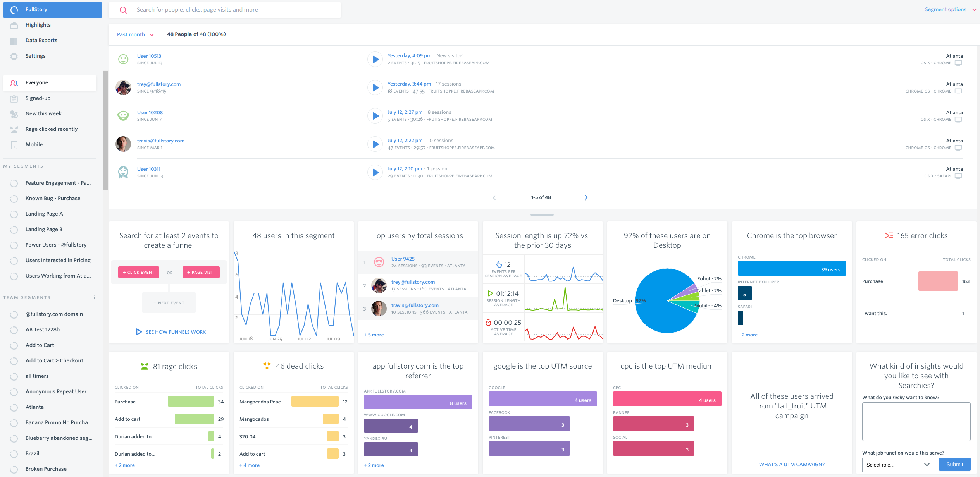Open the Highlights menu item

pos(38,25)
